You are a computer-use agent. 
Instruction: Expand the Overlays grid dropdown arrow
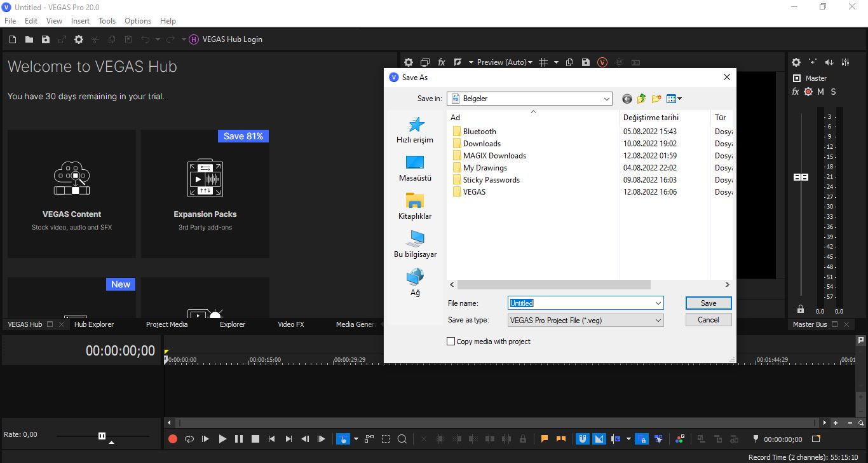click(x=556, y=62)
